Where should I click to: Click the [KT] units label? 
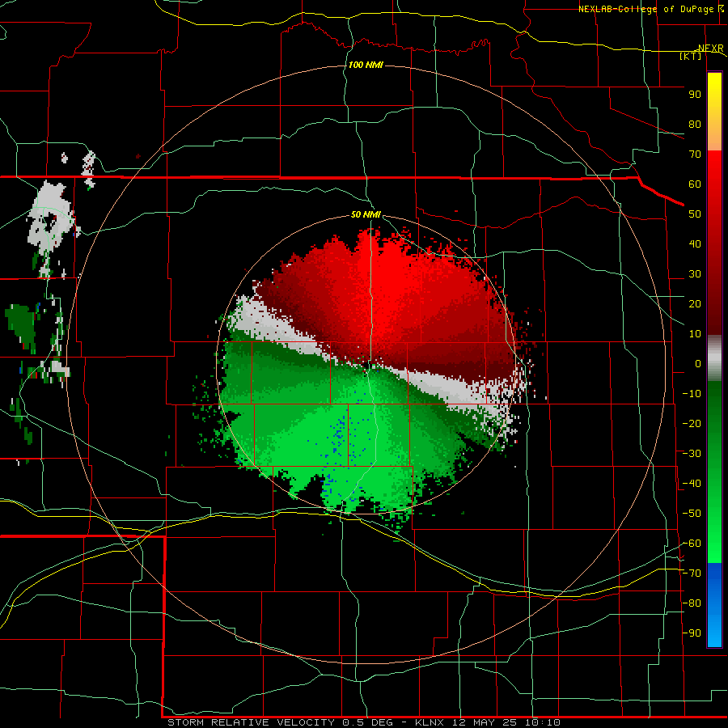690,56
